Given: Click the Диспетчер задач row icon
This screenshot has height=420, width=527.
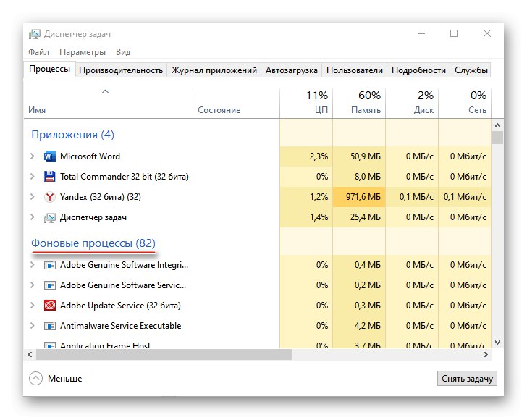Looking at the screenshot, I should tap(50, 217).
